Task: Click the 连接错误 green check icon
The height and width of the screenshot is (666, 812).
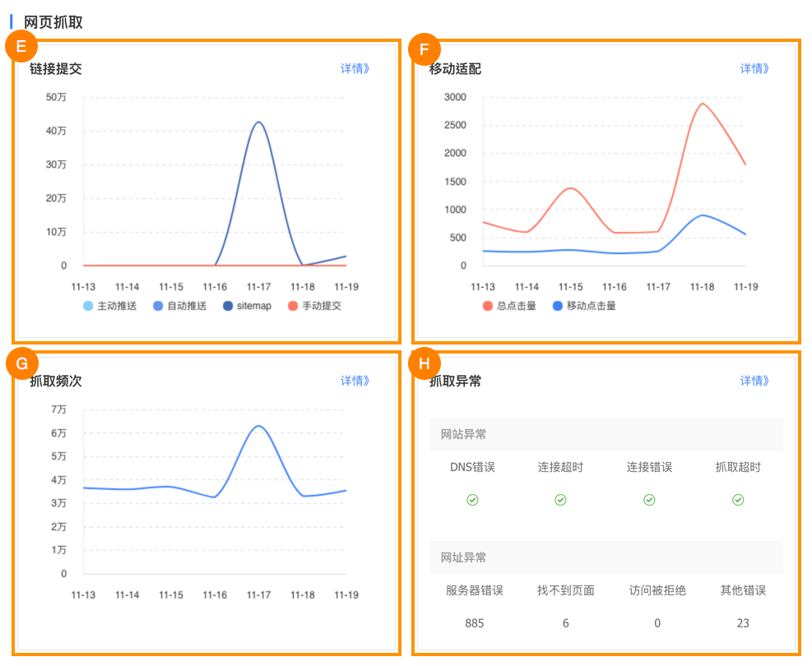Action: (649, 500)
